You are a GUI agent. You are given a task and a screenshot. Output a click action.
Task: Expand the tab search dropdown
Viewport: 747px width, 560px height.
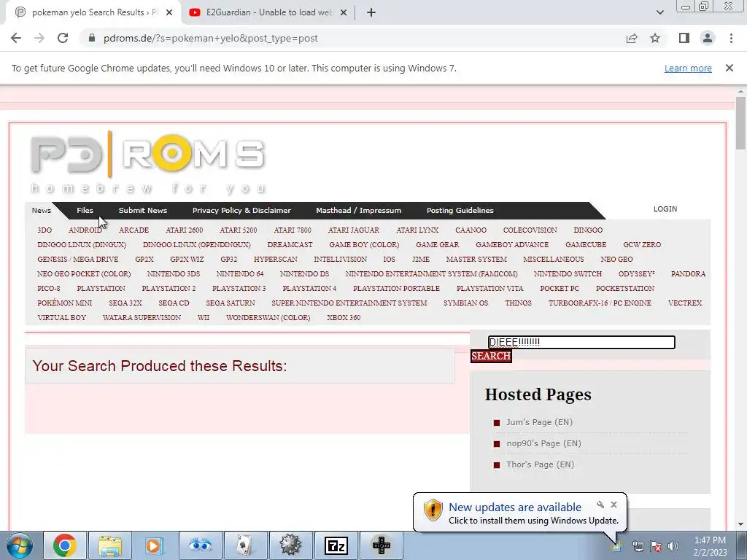pos(659,12)
